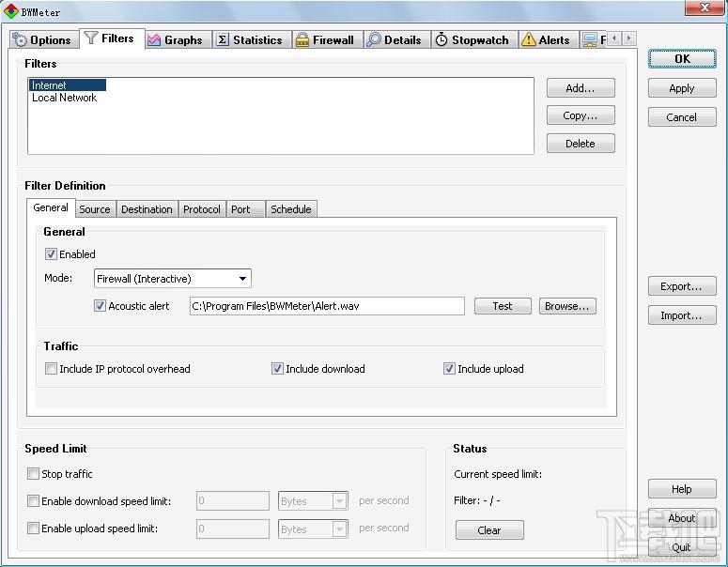This screenshot has height=567, width=728.
Task: Check Enable upload speed limit
Action: coord(33,528)
